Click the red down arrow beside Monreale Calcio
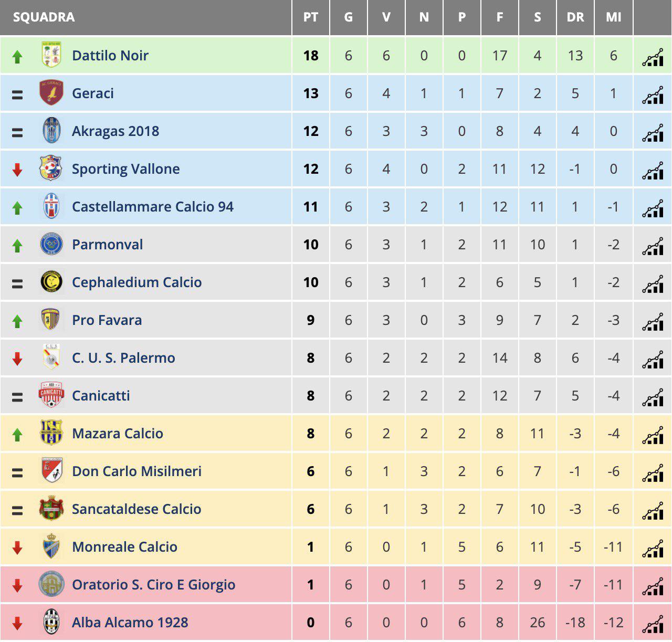Image resolution: width=672 pixels, height=642 pixels. pyautogui.click(x=17, y=548)
